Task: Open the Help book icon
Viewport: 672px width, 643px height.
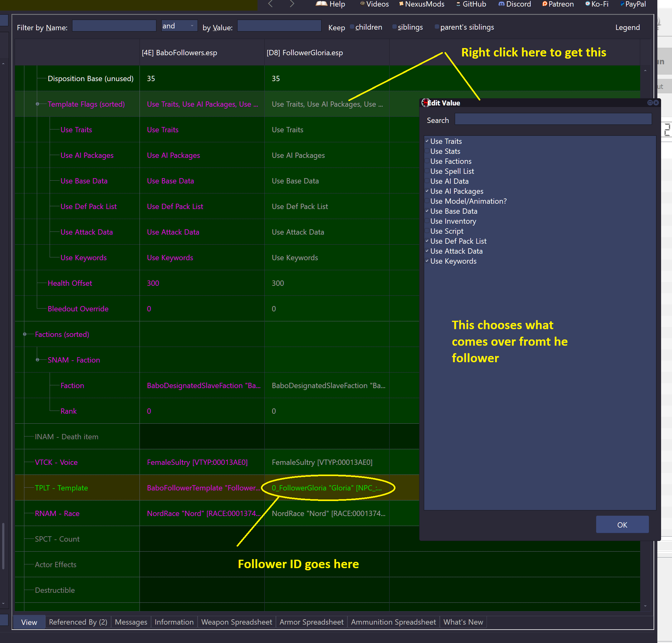Action: (321, 4)
